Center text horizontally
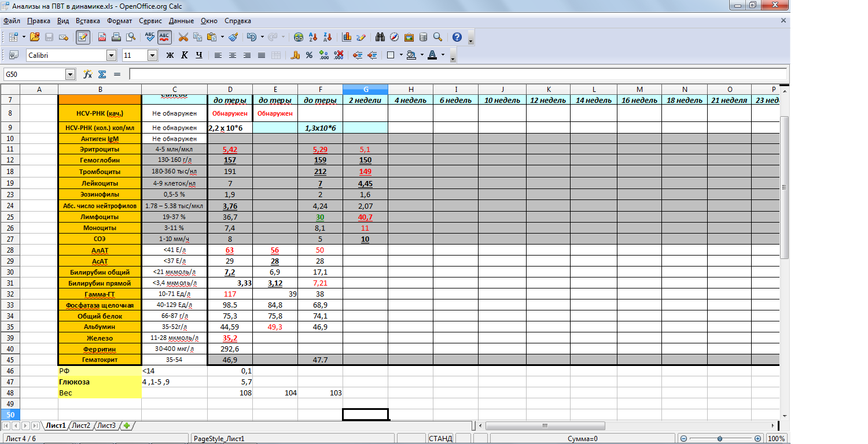 [233, 55]
